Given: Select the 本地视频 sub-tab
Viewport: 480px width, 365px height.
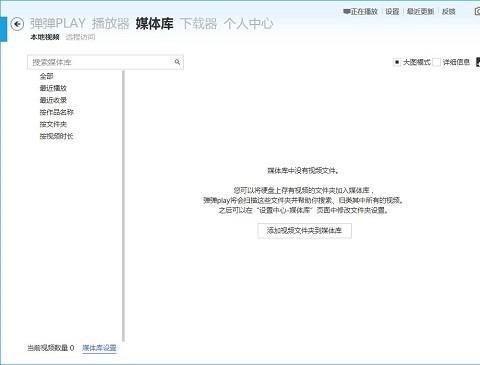Looking at the screenshot, I should coord(45,37).
